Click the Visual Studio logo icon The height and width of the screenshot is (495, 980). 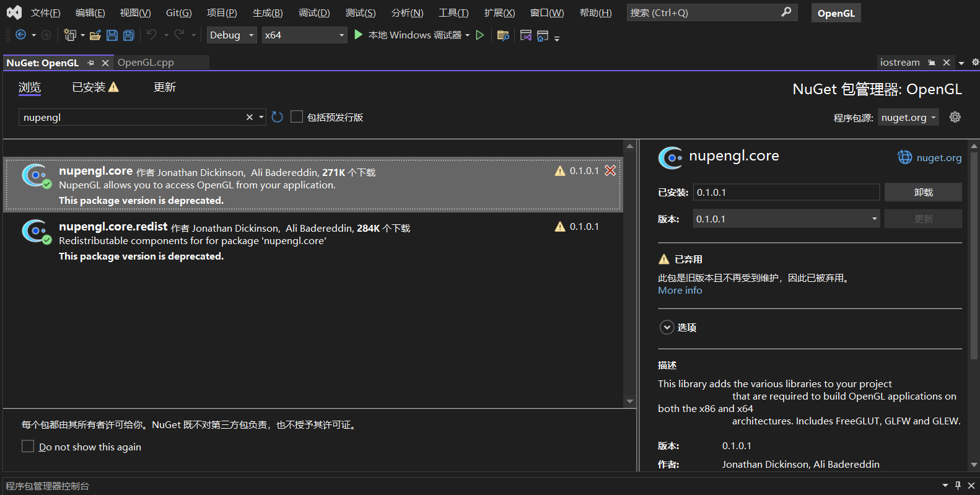[x=14, y=12]
